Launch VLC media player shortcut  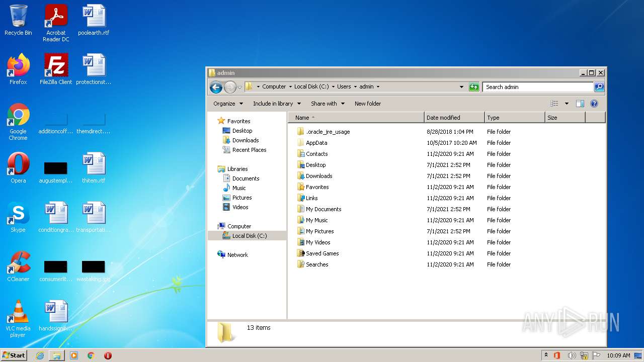point(18,319)
